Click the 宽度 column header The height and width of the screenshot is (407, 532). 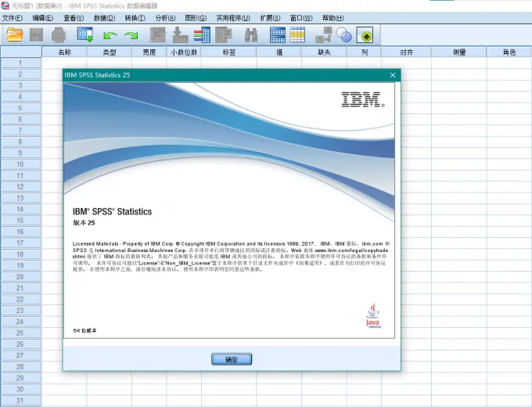[x=149, y=52]
